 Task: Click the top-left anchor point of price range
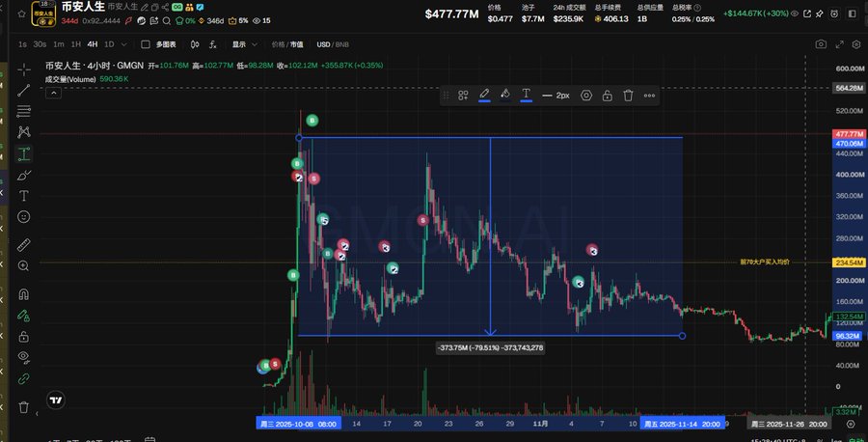click(x=299, y=137)
